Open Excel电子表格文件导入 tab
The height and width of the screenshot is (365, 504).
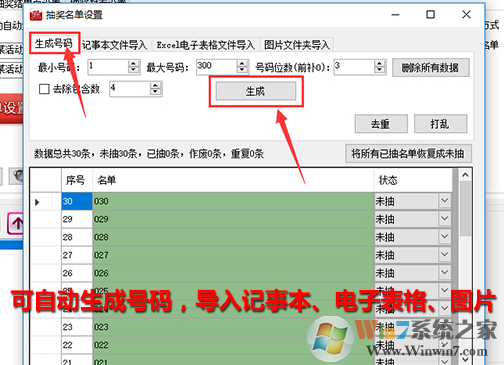point(205,45)
